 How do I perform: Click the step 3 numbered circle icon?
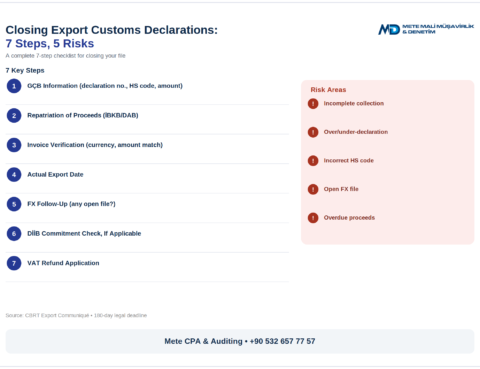click(x=14, y=145)
